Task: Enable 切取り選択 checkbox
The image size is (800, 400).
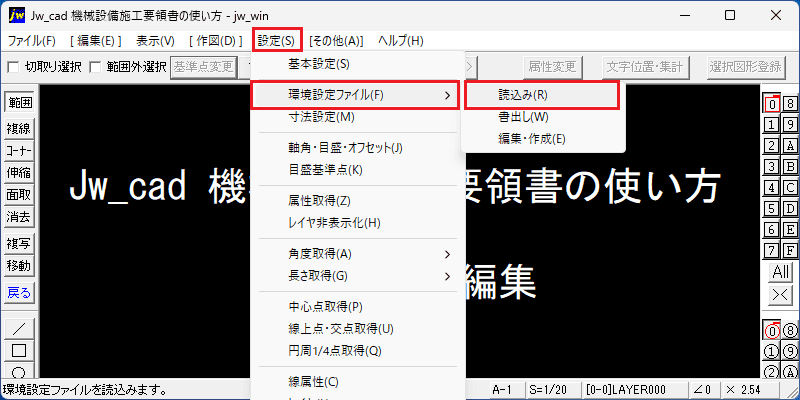Action: pos(14,67)
